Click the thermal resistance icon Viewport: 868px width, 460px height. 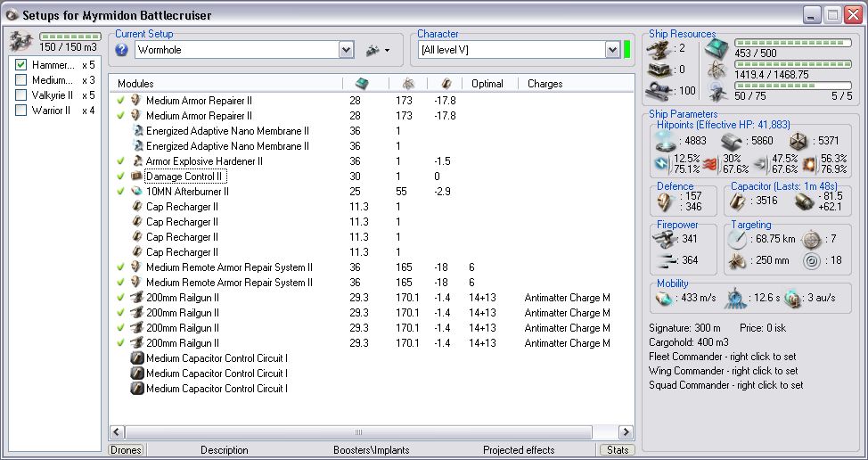(711, 164)
